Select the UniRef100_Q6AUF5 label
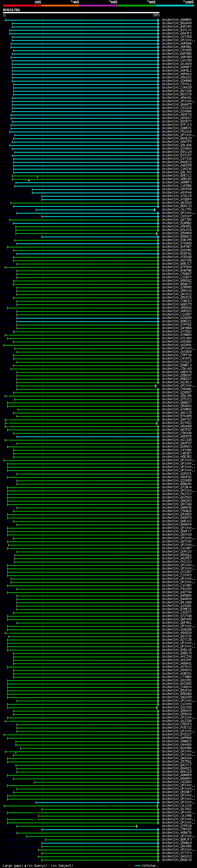 [176, 104]
